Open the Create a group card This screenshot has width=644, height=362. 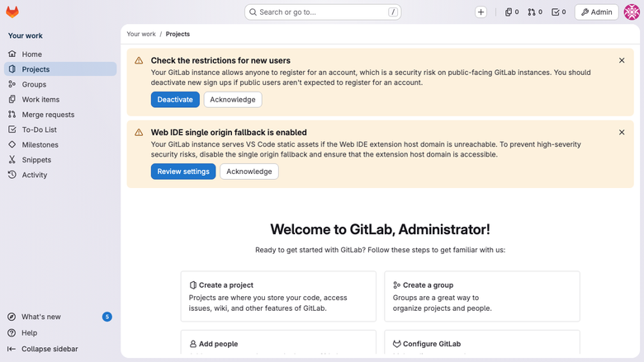coord(482,296)
